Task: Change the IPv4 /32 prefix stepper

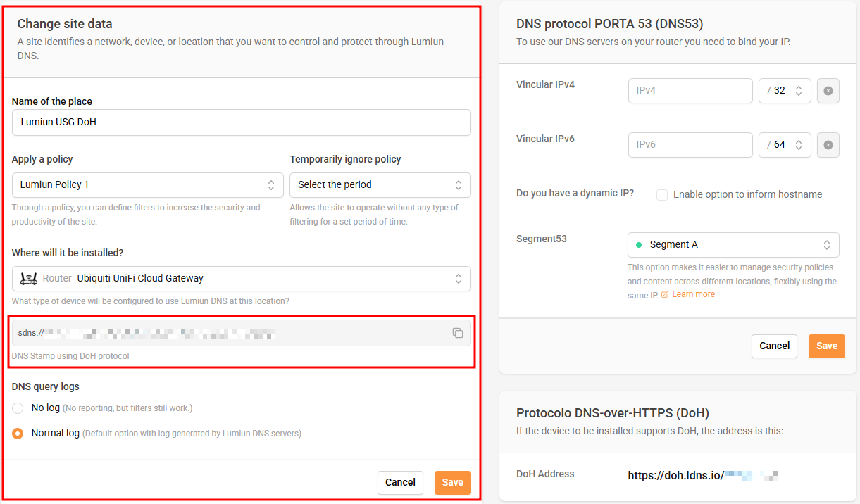Action: 799,91
